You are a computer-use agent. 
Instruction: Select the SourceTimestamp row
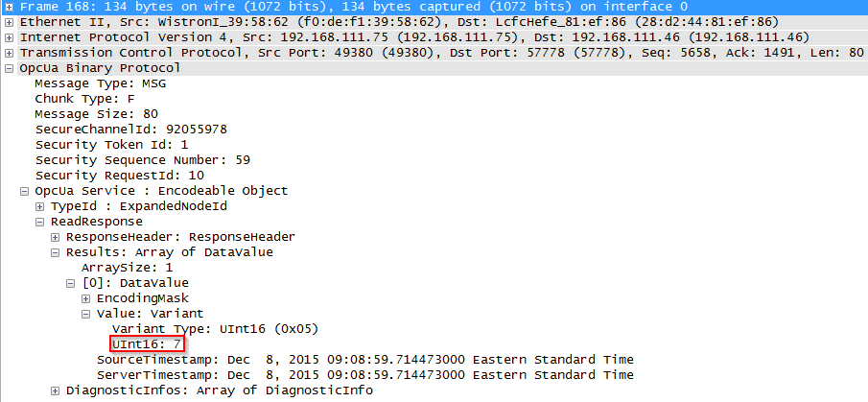point(365,360)
